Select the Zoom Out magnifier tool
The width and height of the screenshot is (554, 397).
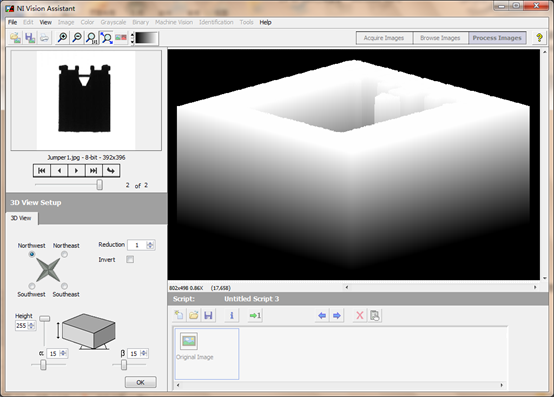[x=77, y=37]
